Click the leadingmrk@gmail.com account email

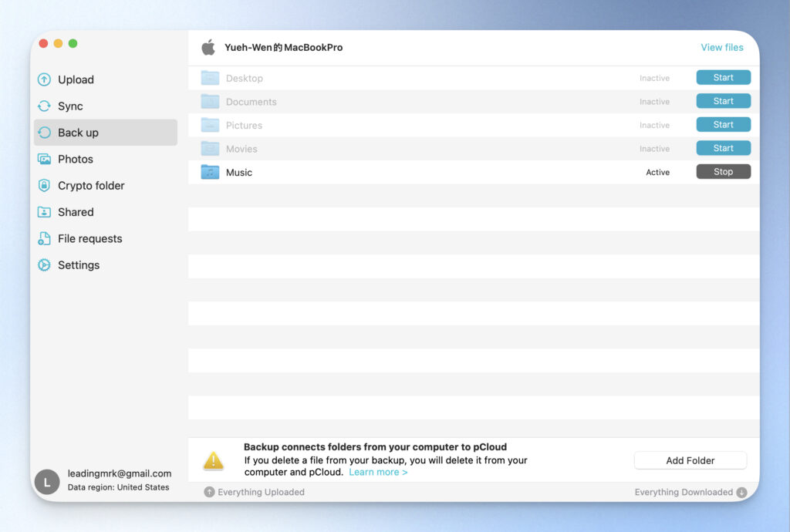120,473
